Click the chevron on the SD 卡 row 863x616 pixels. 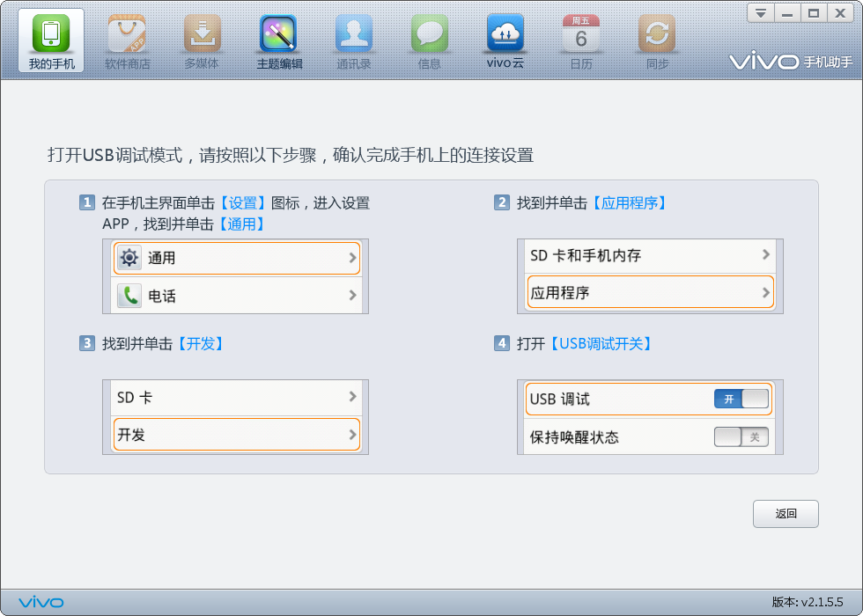tap(353, 397)
